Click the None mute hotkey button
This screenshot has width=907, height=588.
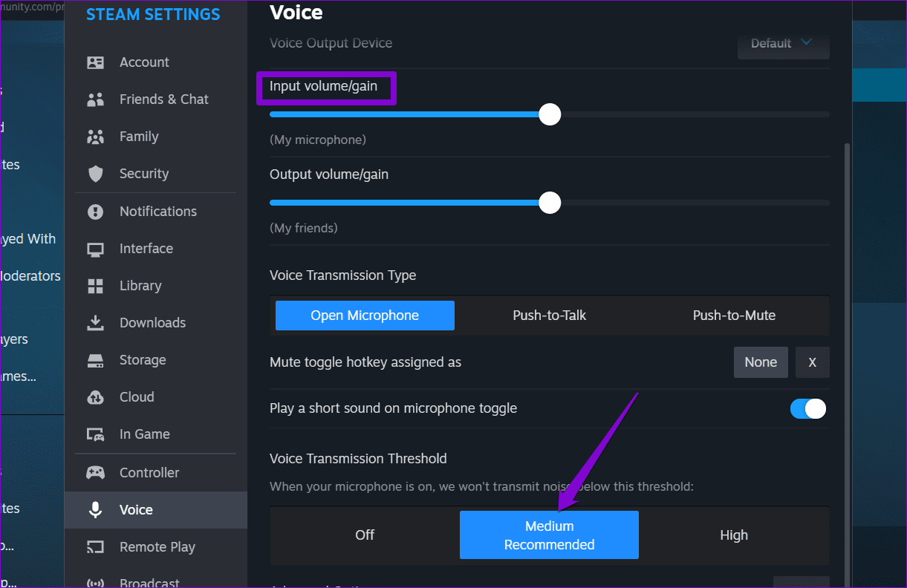pyautogui.click(x=761, y=362)
